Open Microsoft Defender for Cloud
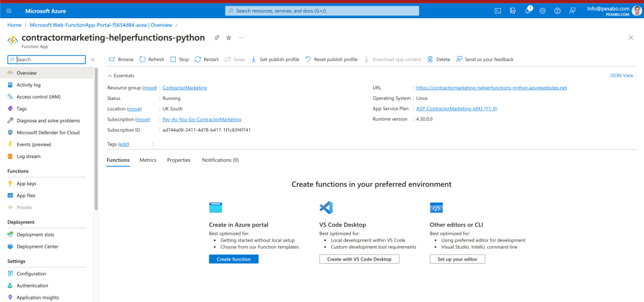This screenshot has height=302, width=644. (x=47, y=133)
